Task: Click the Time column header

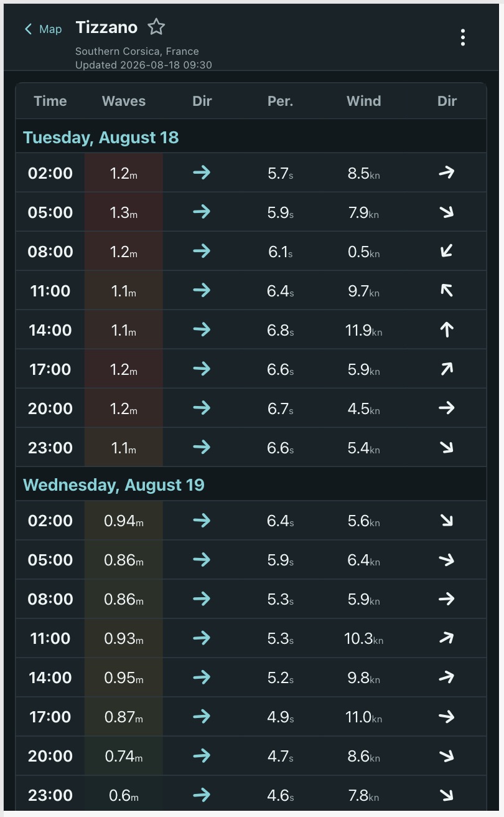Action: coord(50,101)
